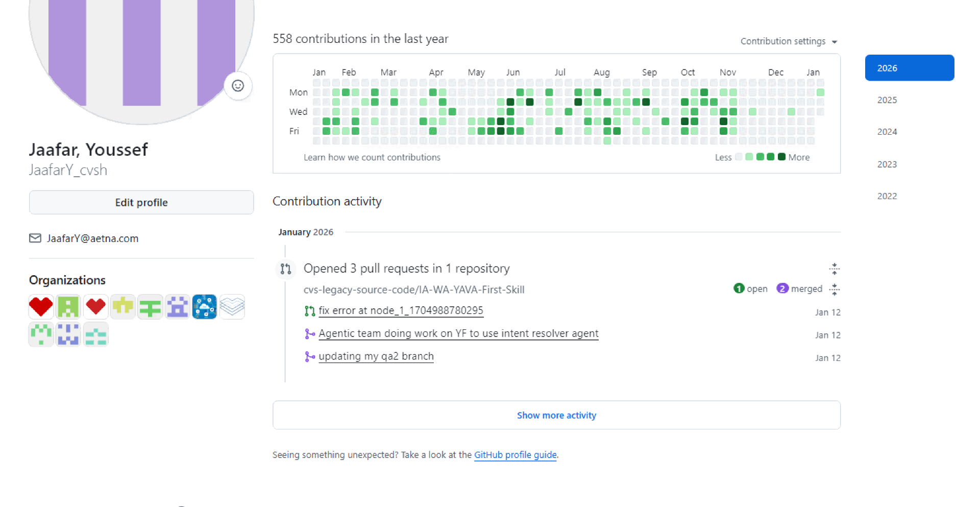The width and height of the screenshot is (980, 507).
Task: Click the pale green legend square
Action: (749, 157)
